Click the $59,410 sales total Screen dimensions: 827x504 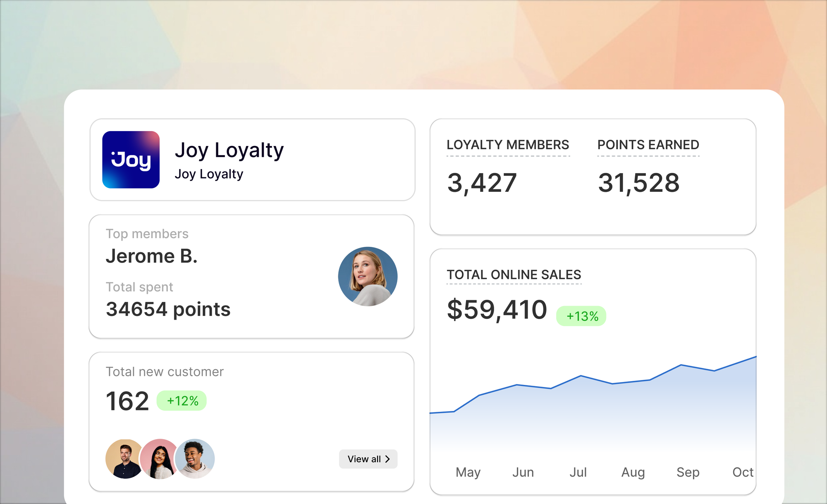tap(497, 310)
